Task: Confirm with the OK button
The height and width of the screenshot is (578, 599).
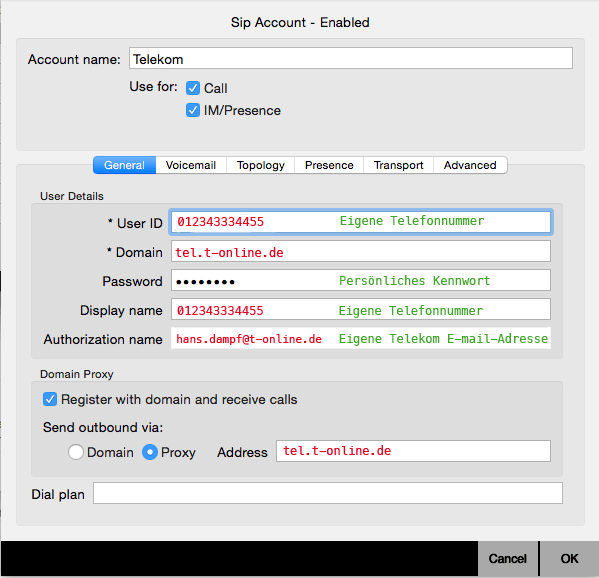Action: pyautogui.click(x=569, y=559)
